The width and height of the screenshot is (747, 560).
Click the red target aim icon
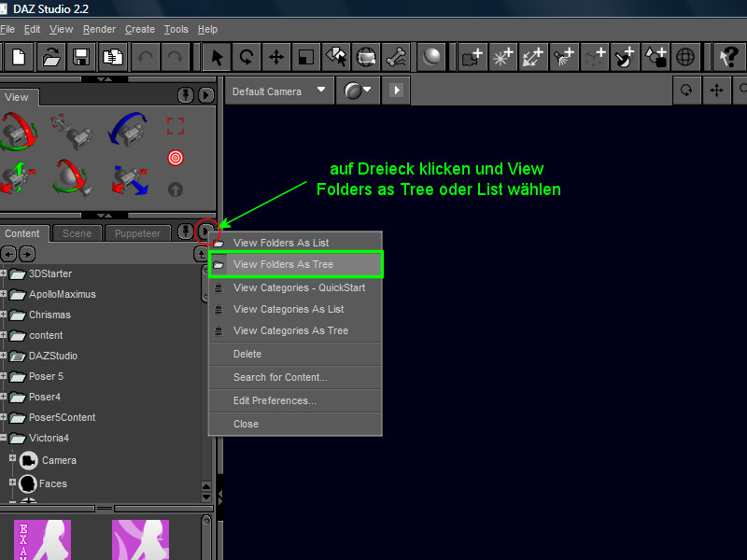(x=176, y=158)
